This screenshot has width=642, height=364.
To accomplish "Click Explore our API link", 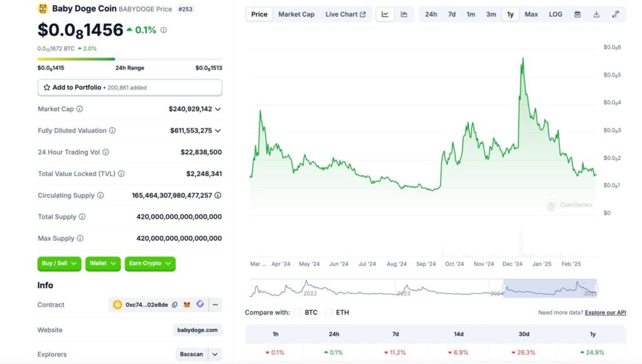I will pos(605,313).
